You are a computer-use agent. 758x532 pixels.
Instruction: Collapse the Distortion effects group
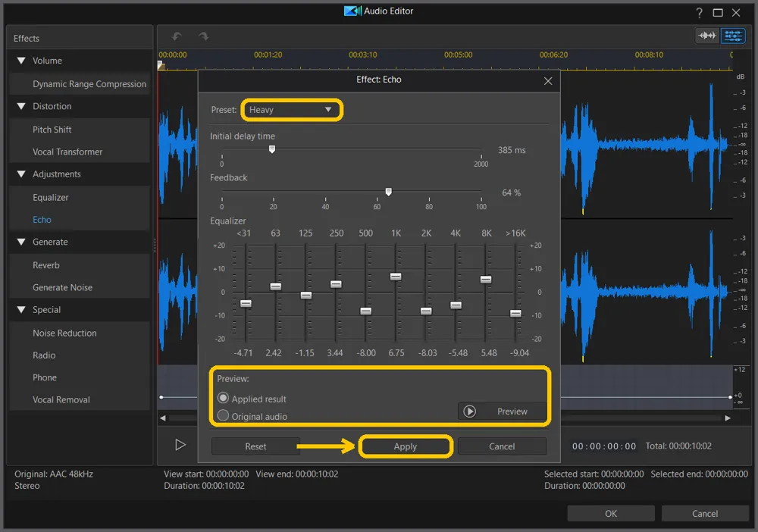point(21,106)
